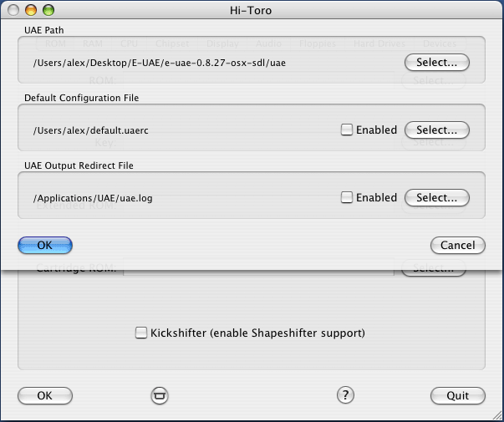This screenshot has height=422, width=504.
Task: Zoom window with the green button
Action: coord(48,10)
